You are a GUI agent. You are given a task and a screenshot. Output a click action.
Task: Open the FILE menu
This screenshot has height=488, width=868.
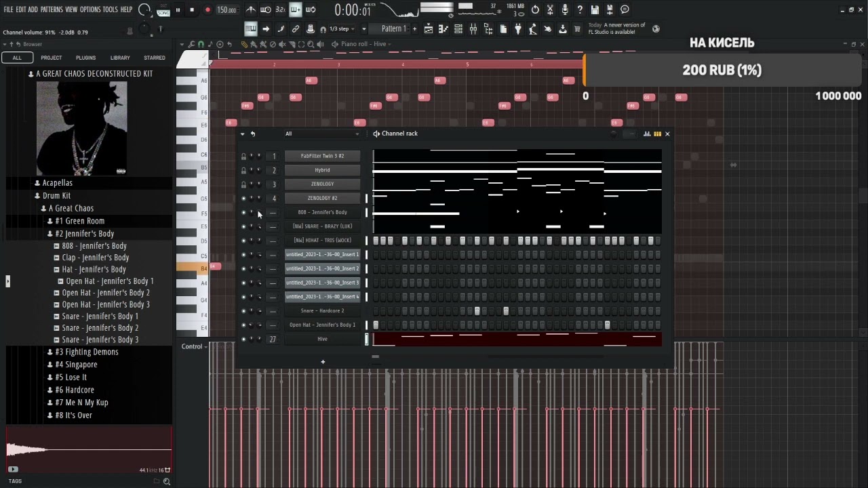(8, 9)
